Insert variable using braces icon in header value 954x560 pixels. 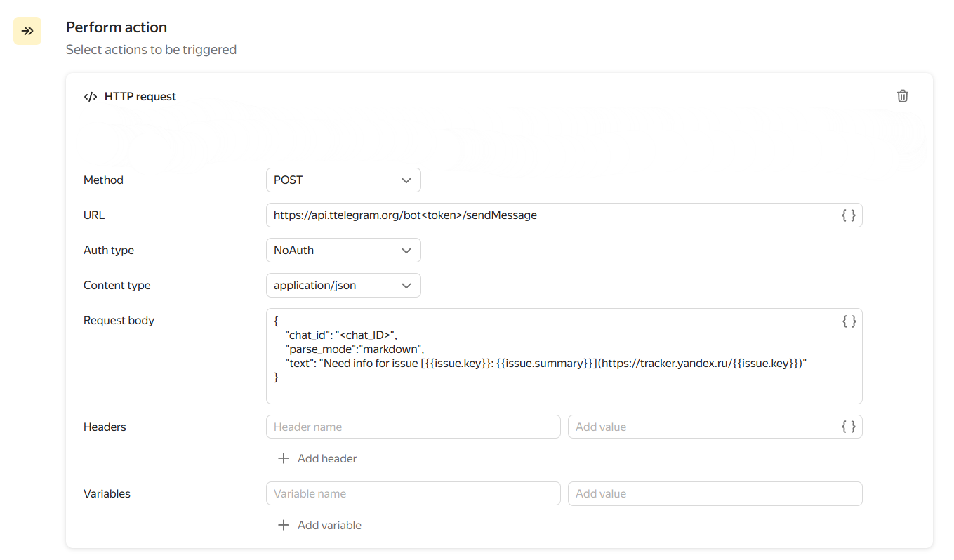[x=848, y=427]
